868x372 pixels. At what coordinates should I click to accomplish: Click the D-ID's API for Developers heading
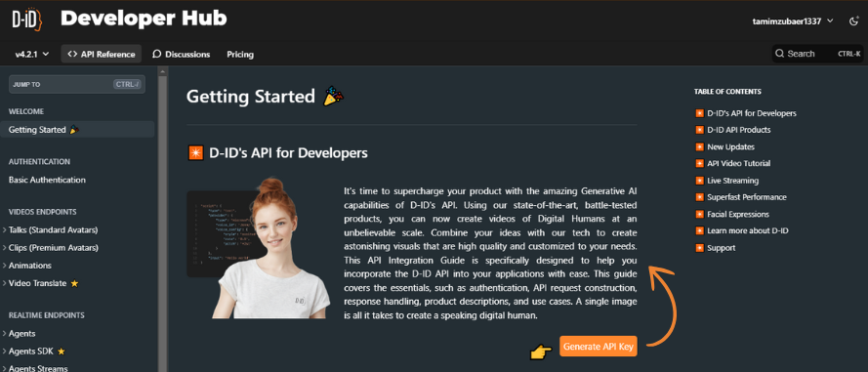[288, 152]
